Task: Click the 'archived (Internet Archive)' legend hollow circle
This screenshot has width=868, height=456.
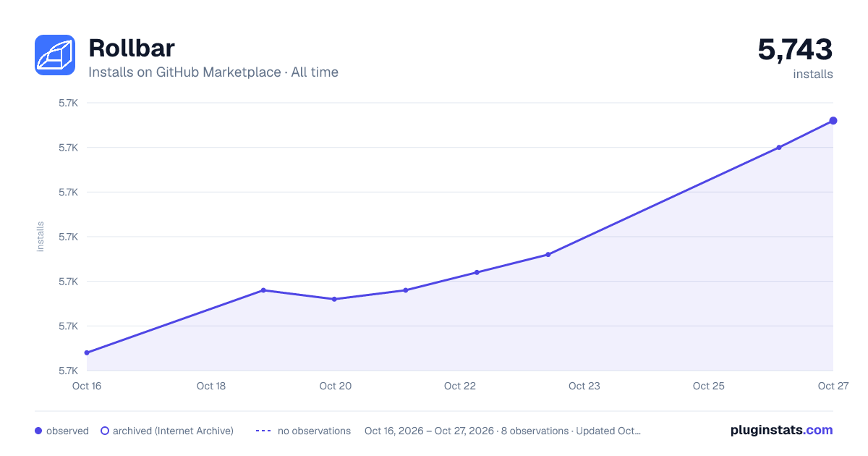Action: (105, 431)
